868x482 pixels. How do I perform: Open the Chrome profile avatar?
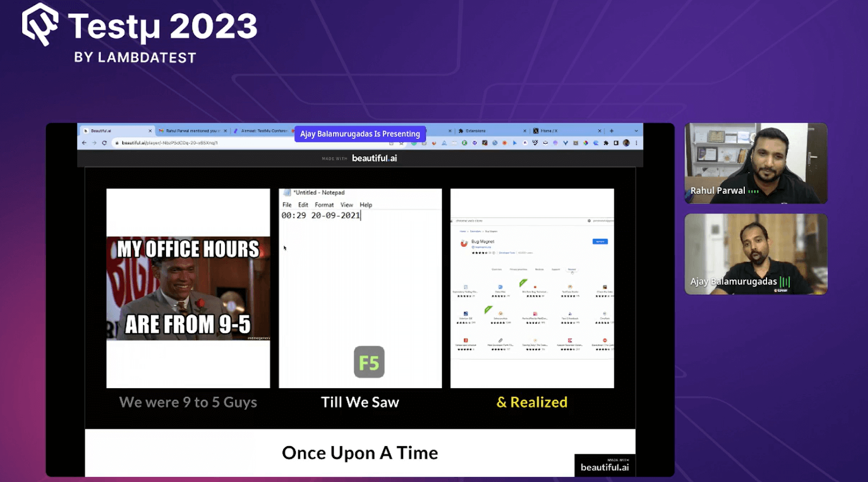[x=626, y=143]
